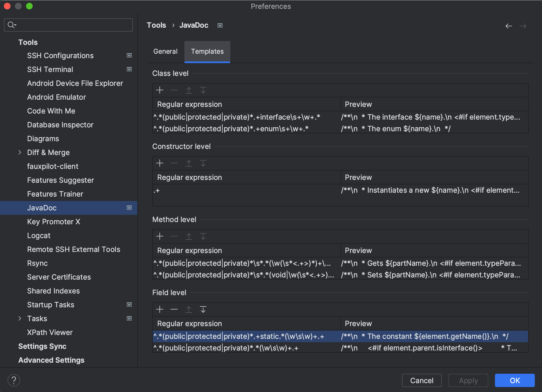Switch to the General tab
The width and height of the screenshot is (542, 392).
coord(165,51)
